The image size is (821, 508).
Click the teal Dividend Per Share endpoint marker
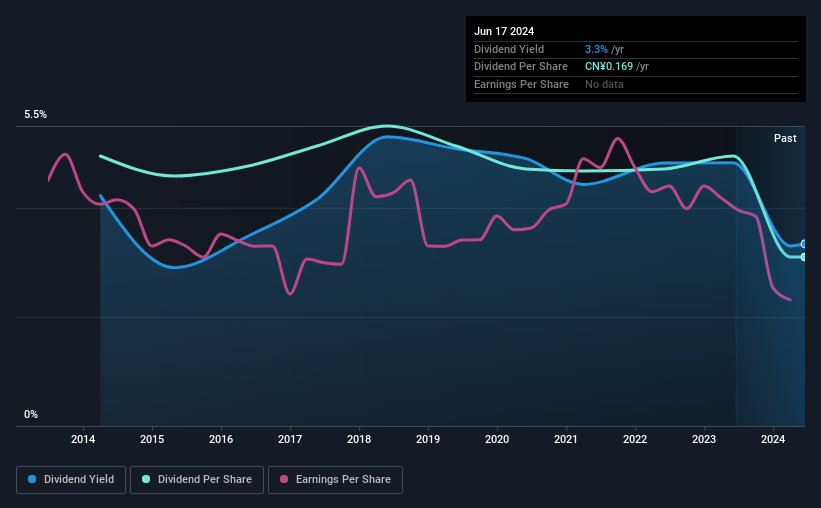(x=803, y=257)
